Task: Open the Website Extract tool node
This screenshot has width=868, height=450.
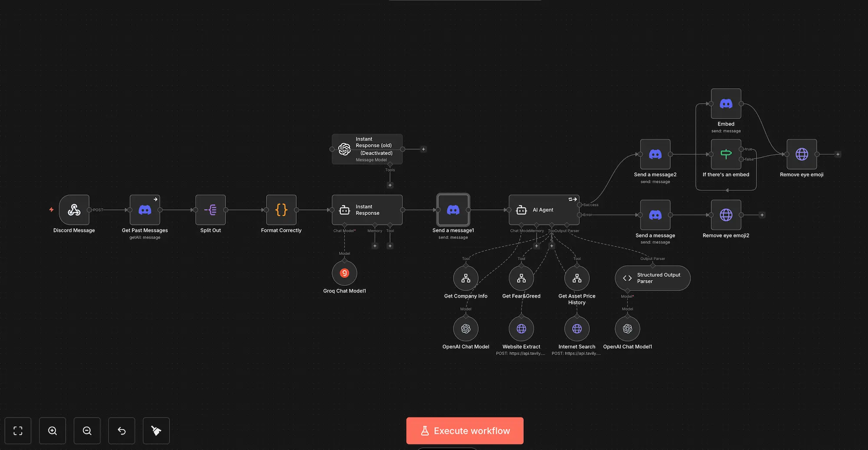Action: click(521, 329)
